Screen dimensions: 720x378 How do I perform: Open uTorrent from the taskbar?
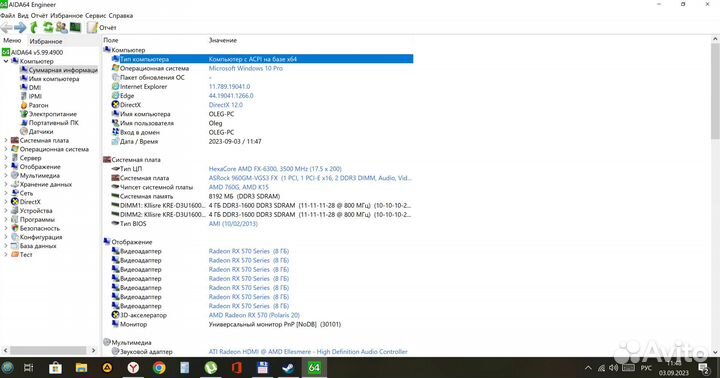click(x=211, y=368)
